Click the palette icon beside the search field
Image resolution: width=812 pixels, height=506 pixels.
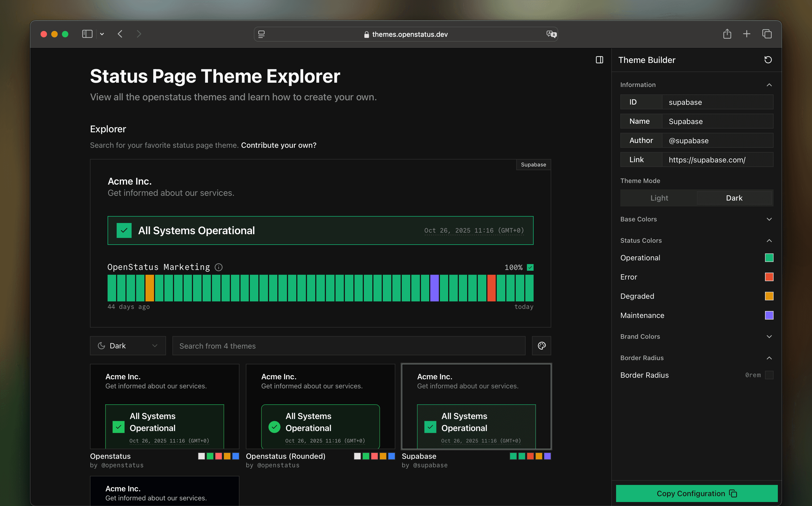pos(541,346)
